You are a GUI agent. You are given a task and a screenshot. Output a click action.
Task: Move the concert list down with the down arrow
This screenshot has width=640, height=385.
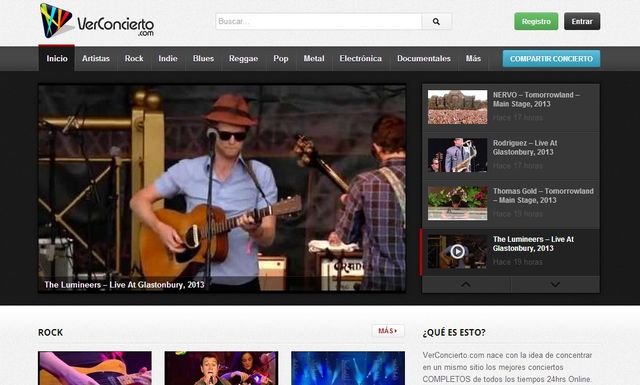point(555,285)
